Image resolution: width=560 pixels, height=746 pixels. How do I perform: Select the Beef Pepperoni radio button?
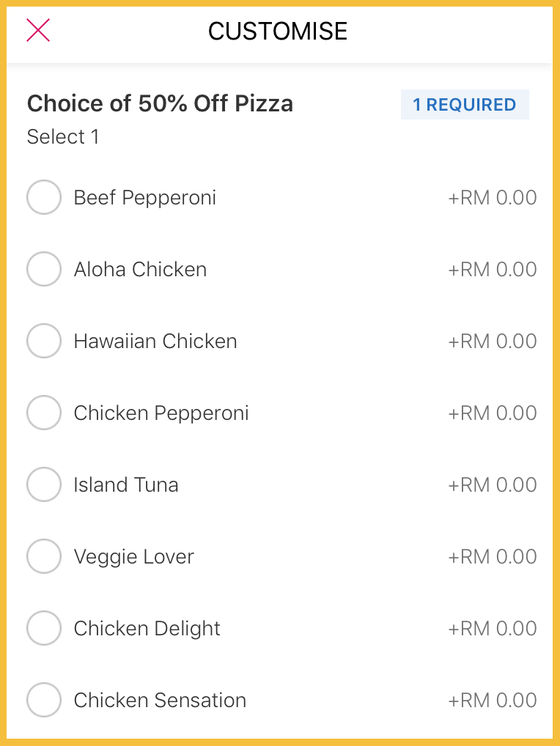(43, 198)
